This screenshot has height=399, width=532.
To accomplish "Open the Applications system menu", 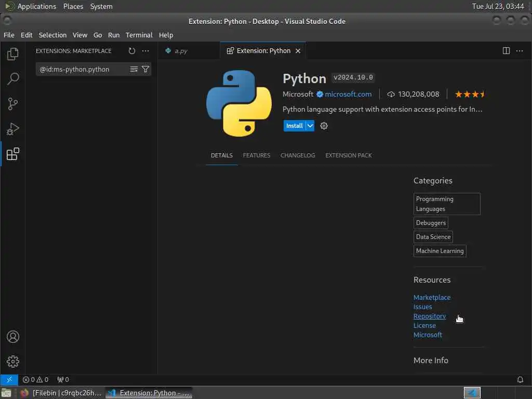I will pos(37,6).
